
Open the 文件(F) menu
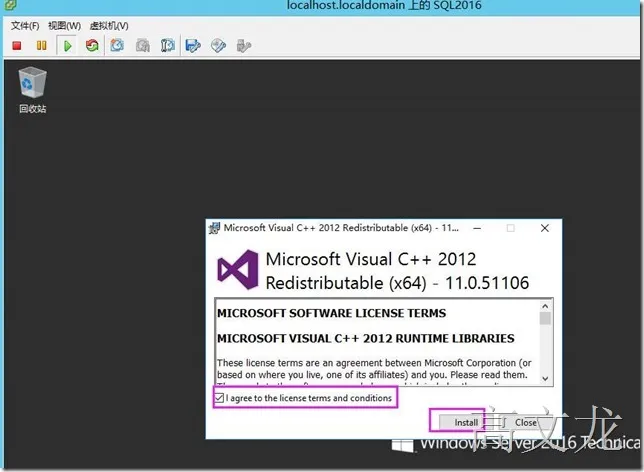25,26
